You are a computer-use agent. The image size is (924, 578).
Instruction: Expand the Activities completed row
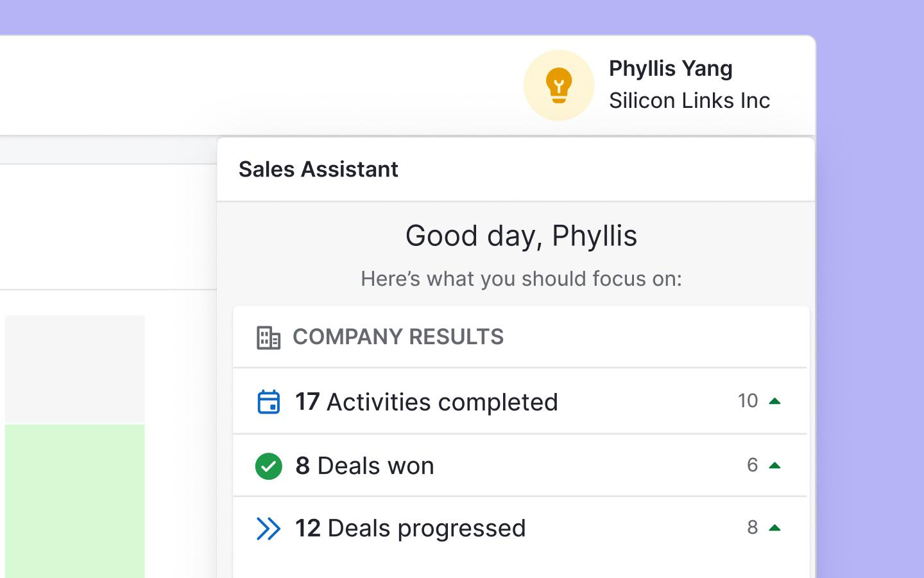click(x=520, y=401)
